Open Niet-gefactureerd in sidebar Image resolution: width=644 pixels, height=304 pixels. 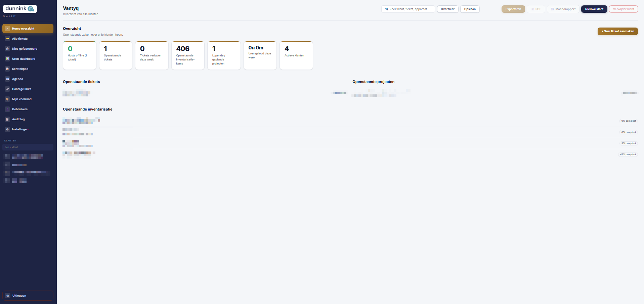coord(28,49)
